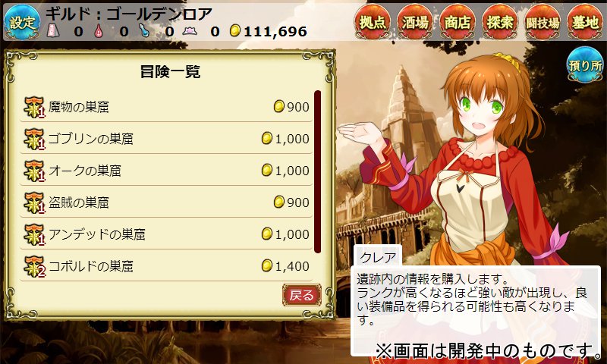Select rank 2 コボルドの巣窟 adventure
This screenshot has width=607, height=364.
point(166,266)
